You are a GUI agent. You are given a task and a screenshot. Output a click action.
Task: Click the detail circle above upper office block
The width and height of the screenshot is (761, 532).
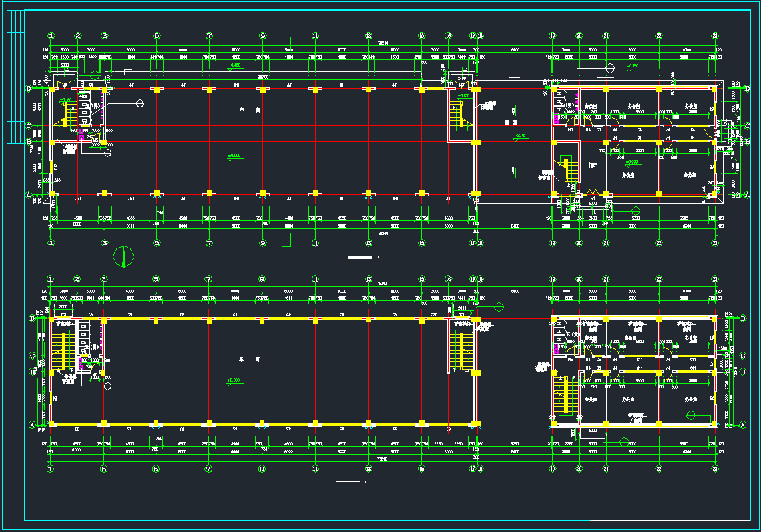click(x=609, y=67)
